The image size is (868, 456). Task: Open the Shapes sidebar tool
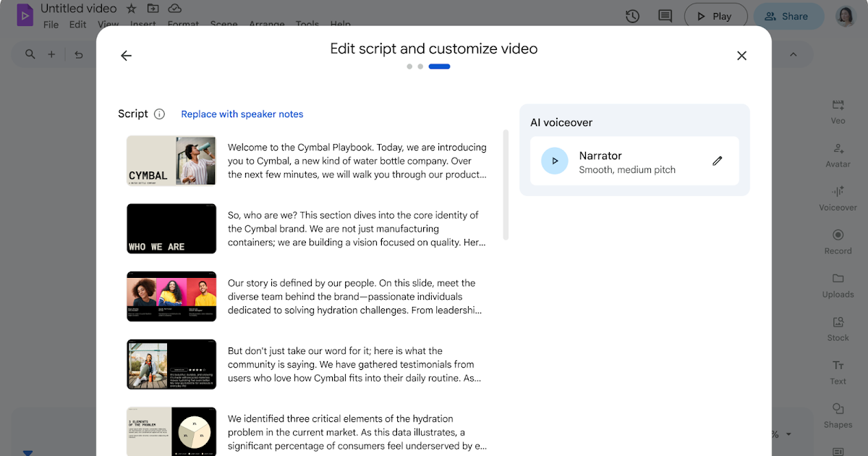pos(838,415)
